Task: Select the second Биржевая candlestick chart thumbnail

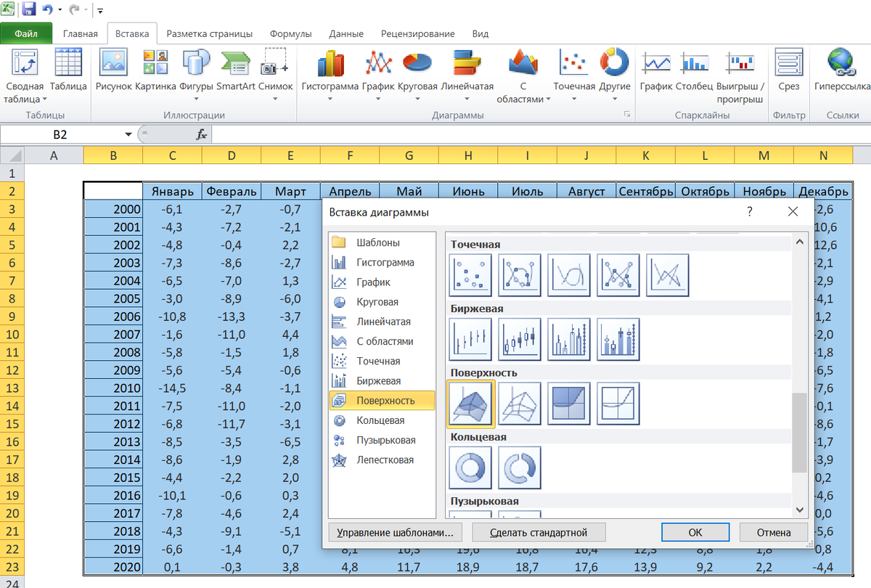Action: point(520,339)
